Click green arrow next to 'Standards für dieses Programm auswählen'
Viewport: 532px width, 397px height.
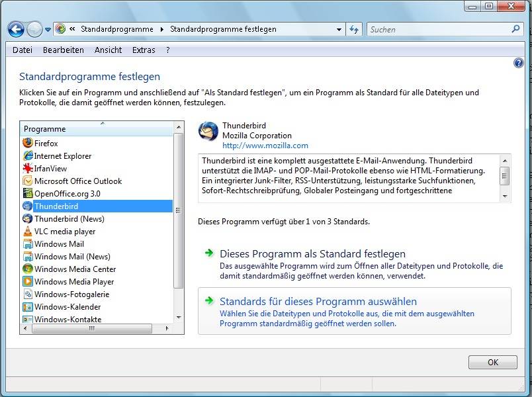click(209, 300)
